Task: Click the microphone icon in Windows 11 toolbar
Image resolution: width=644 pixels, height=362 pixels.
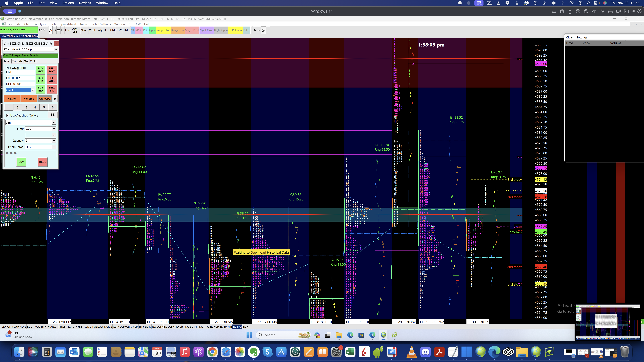Action: click(x=602, y=11)
